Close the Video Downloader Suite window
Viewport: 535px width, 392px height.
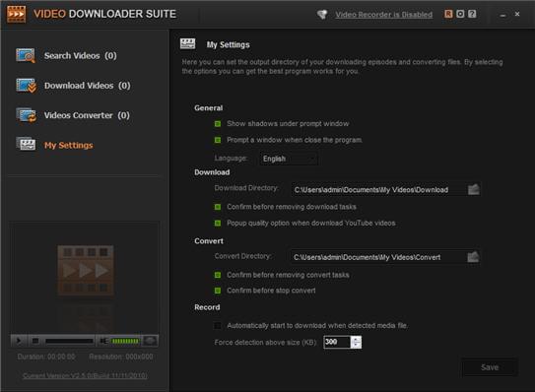(517, 14)
